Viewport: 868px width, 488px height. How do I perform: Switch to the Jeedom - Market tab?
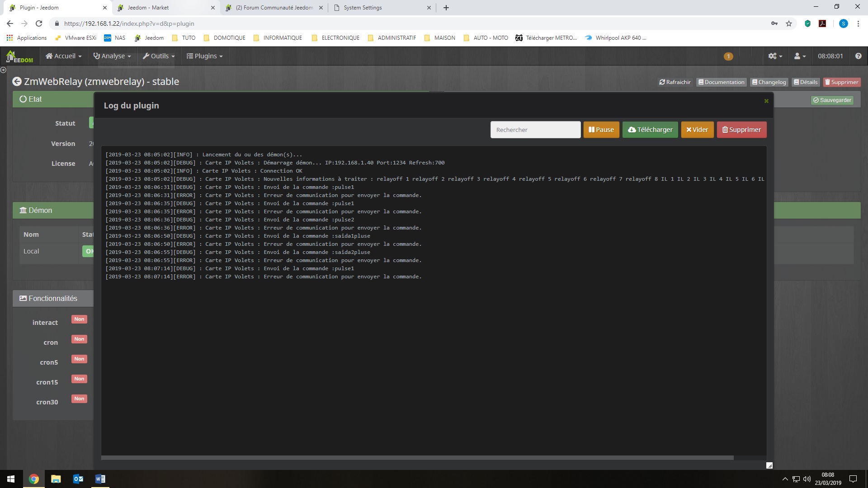[165, 8]
